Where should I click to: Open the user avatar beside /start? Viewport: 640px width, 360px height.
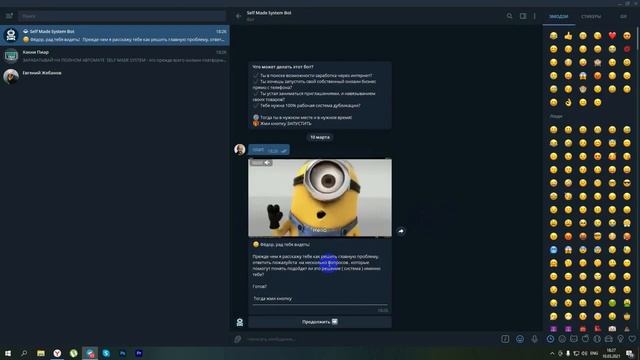pyautogui.click(x=240, y=149)
